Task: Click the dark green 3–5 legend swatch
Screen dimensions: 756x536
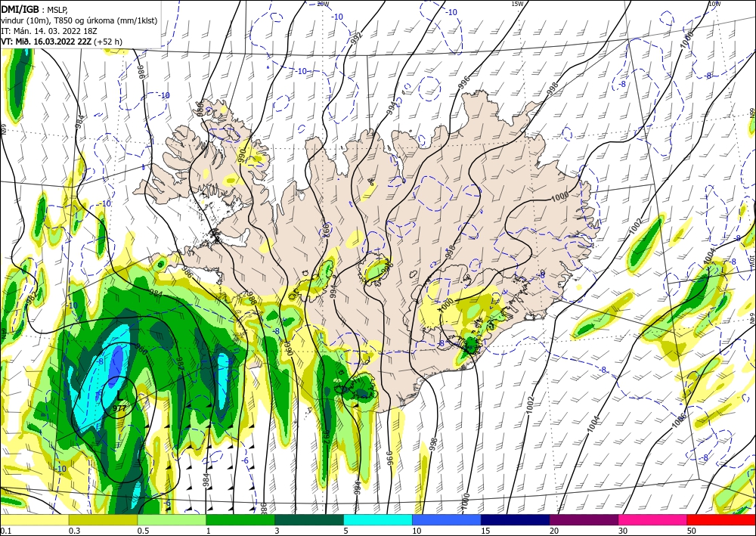Action: tap(309, 519)
